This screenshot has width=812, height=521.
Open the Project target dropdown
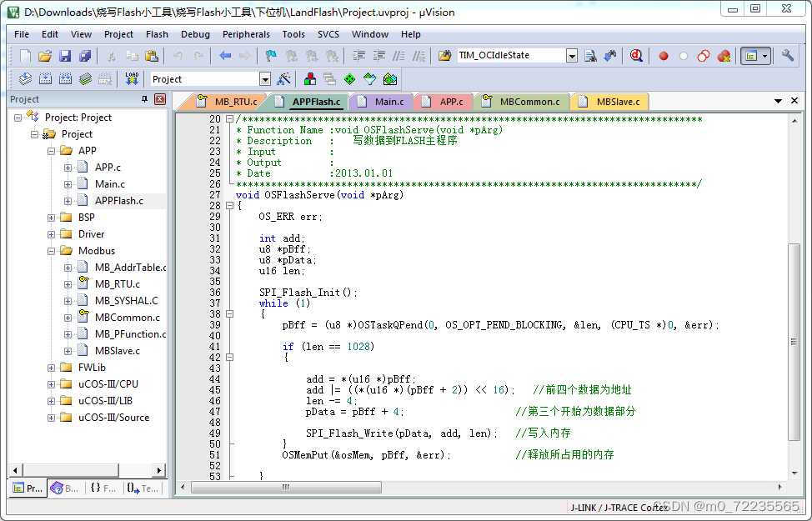265,79
